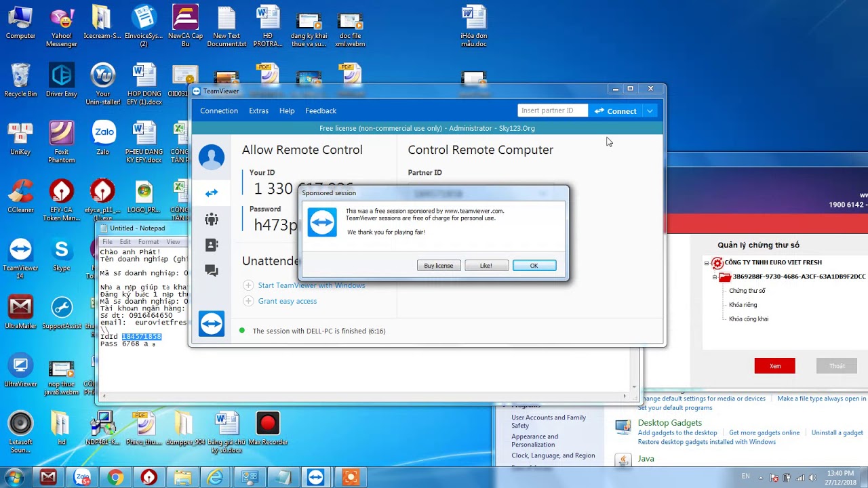Click the volume icon in system tray
Screen dimensions: 868x488
(x=812, y=477)
